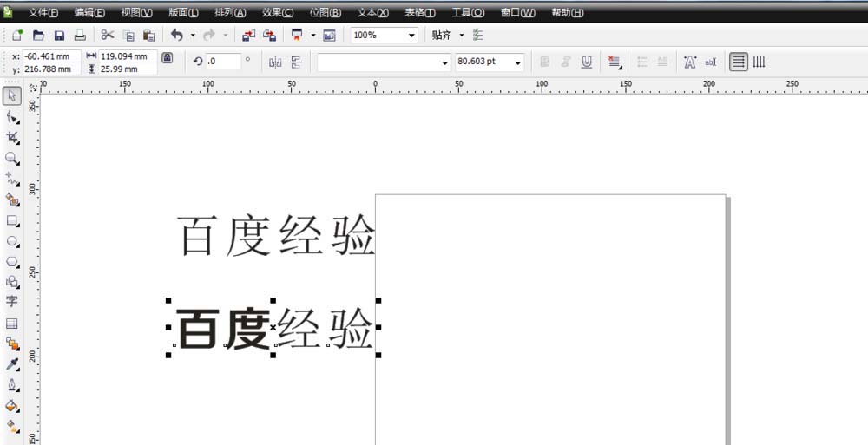Select the Table tool
Image resolution: width=868 pixels, height=445 pixels.
(x=11, y=324)
